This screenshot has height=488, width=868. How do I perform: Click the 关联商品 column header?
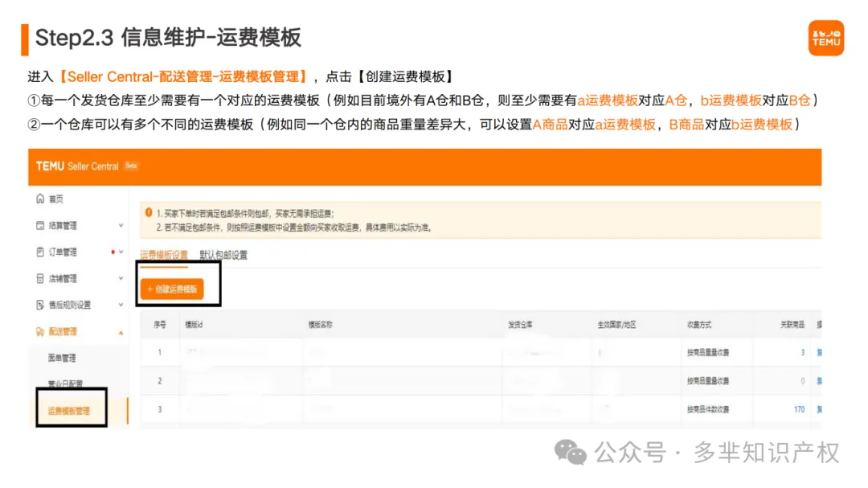[x=792, y=325]
